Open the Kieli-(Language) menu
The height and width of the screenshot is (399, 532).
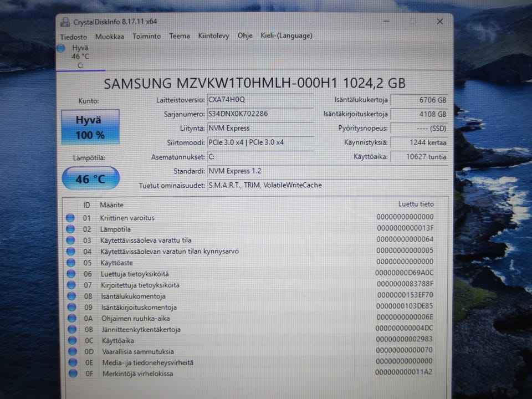click(287, 35)
